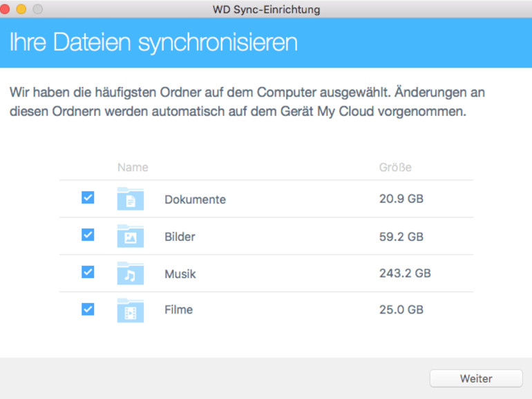Select the Filme row label
This screenshot has width=532, height=399.
click(x=178, y=309)
